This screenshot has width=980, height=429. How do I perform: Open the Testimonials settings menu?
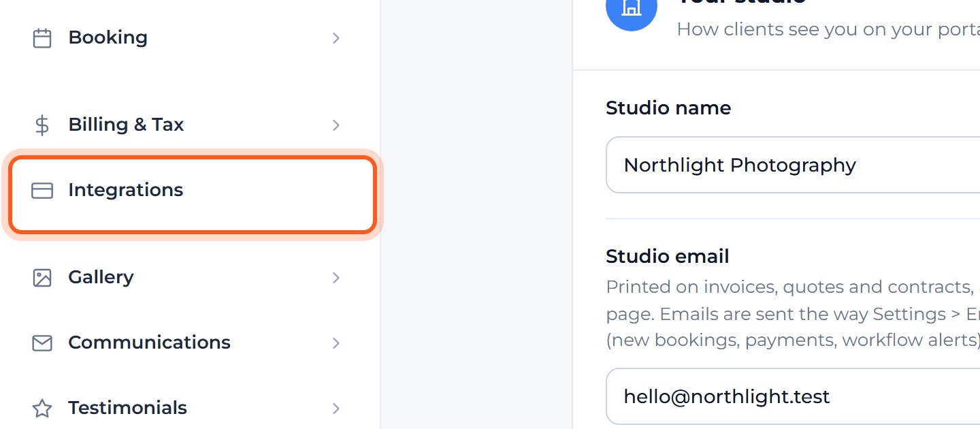pyautogui.click(x=189, y=409)
